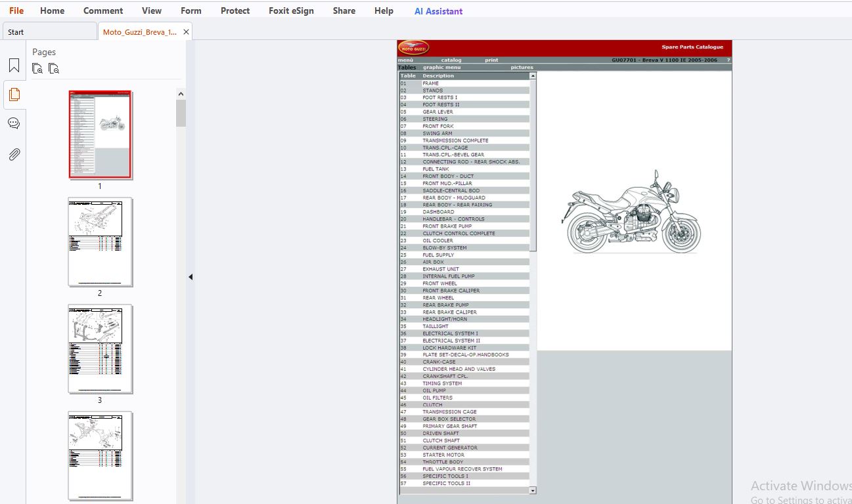Click table list scroll down arrow
852x504 pixels.
(x=533, y=490)
